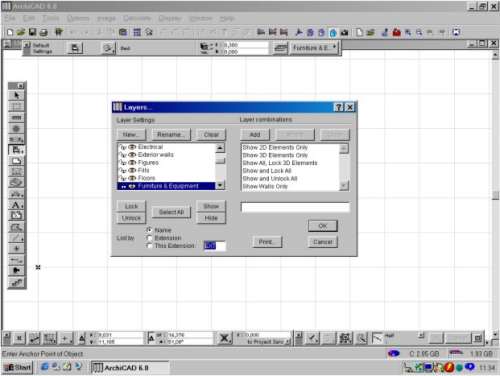Image resolution: width=500 pixels, height=376 pixels.
Task: Select the This Extension radio button
Action: (x=149, y=246)
